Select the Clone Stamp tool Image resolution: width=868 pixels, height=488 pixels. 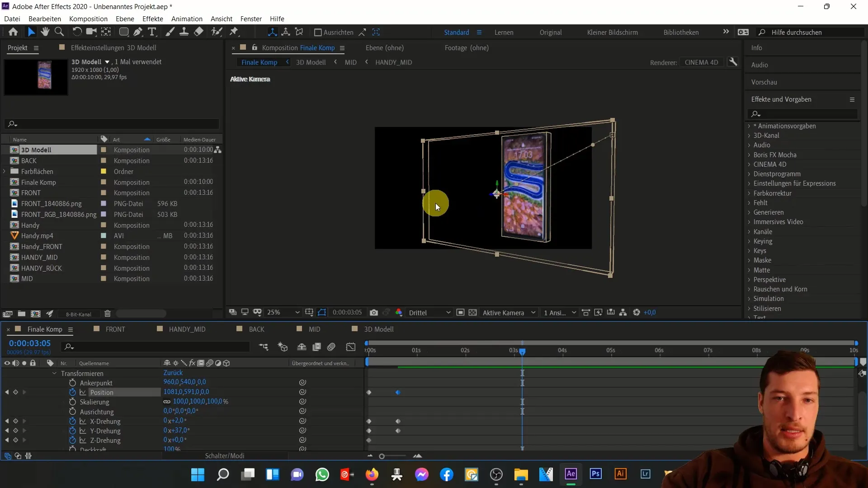184,32
